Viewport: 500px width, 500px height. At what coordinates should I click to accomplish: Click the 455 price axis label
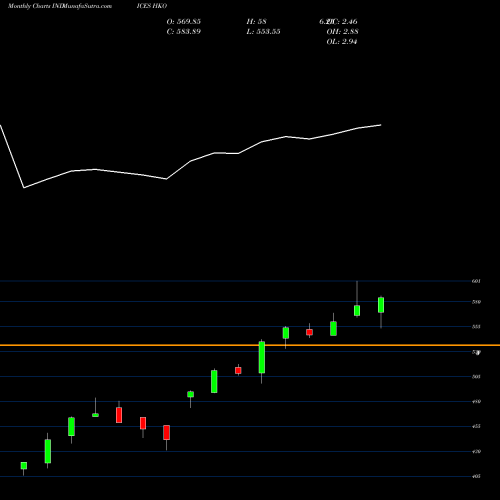[476, 426]
